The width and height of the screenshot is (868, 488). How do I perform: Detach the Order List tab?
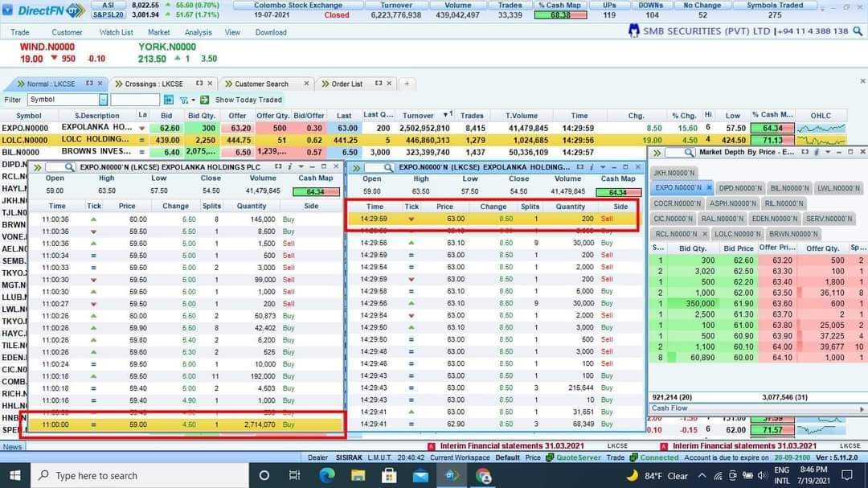pyautogui.click(x=379, y=83)
